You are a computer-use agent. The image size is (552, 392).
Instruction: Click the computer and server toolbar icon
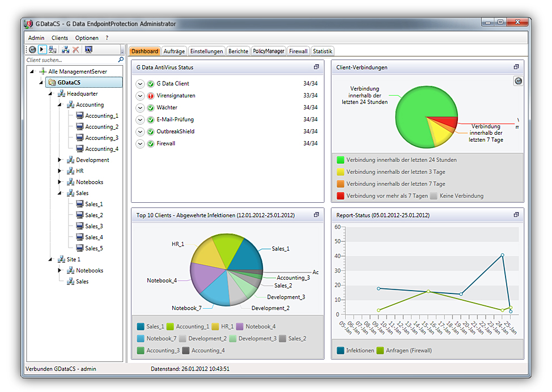(53, 50)
